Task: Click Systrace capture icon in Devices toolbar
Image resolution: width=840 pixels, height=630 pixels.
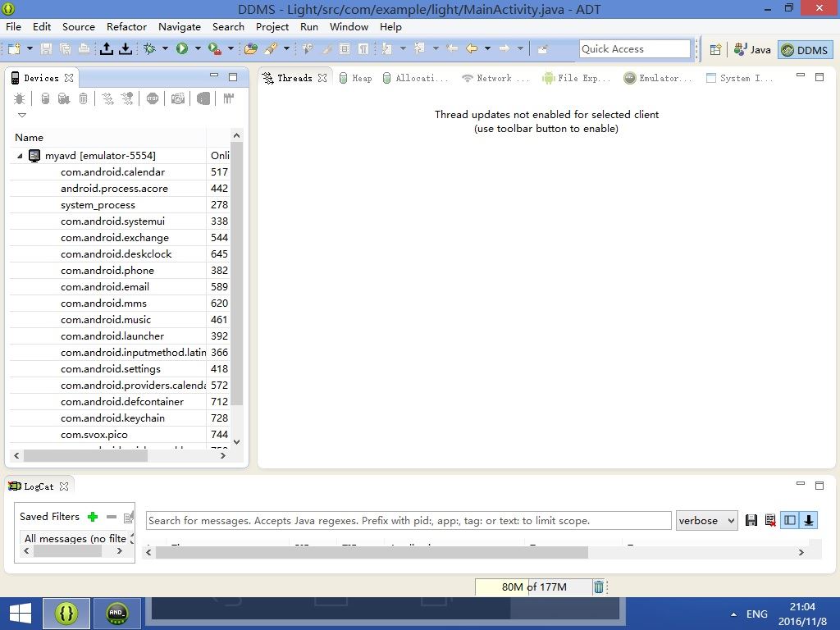Action: [x=229, y=98]
